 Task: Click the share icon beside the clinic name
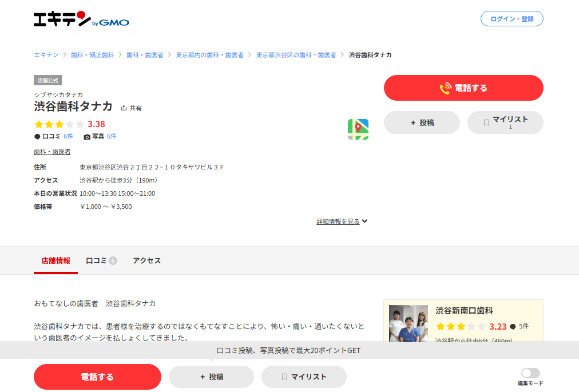(124, 108)
